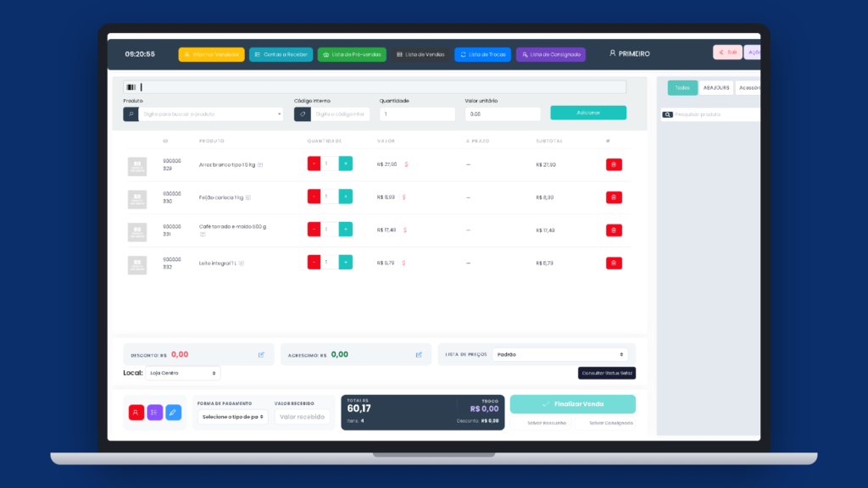Click the tag icon for Código interno
868x488 pixels.
(x=303, y=114)
